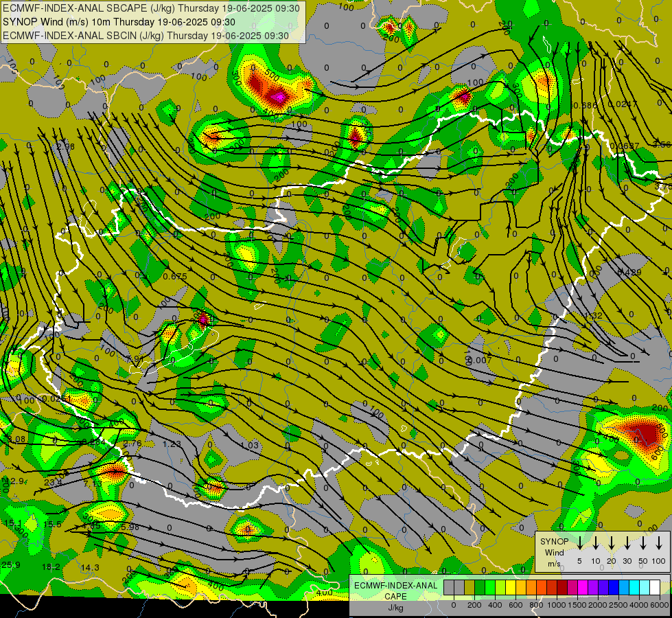Click the 5 m/s wind arrow in legend
This screenshot has height=618, width=672.
coord(579,542)
